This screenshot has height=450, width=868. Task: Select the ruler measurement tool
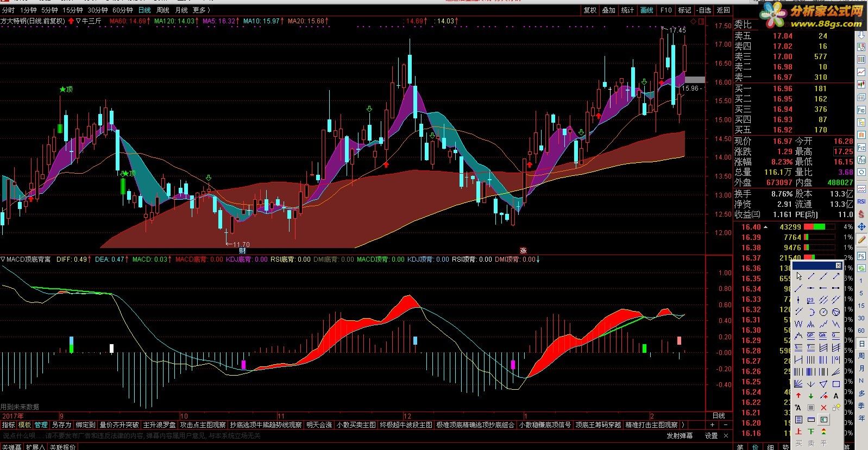811,419
